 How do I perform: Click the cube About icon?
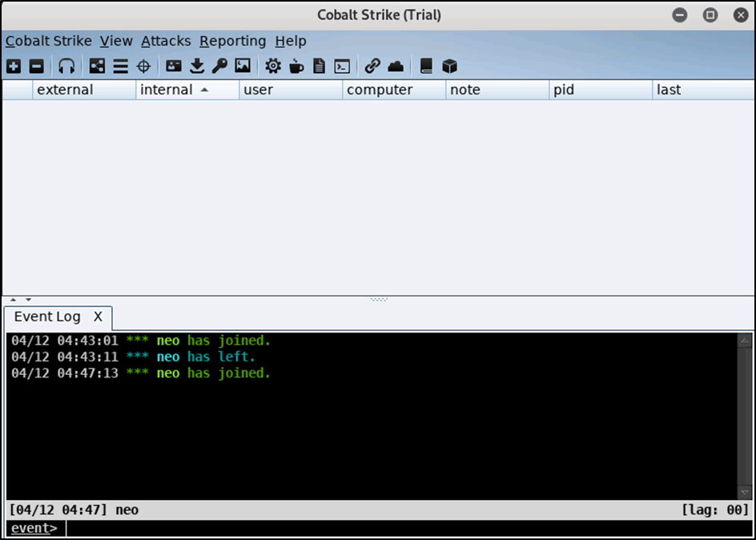pos(449,66)
